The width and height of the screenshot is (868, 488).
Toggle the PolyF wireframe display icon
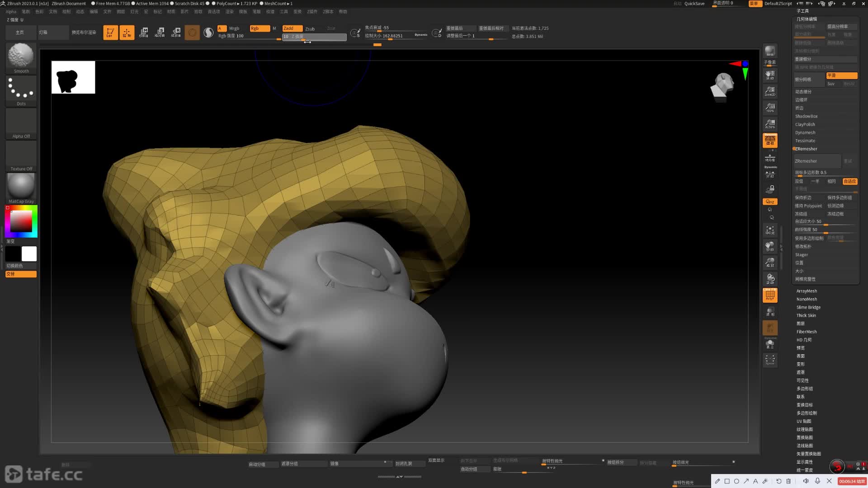pyautogui.click(x=770, y=296)
